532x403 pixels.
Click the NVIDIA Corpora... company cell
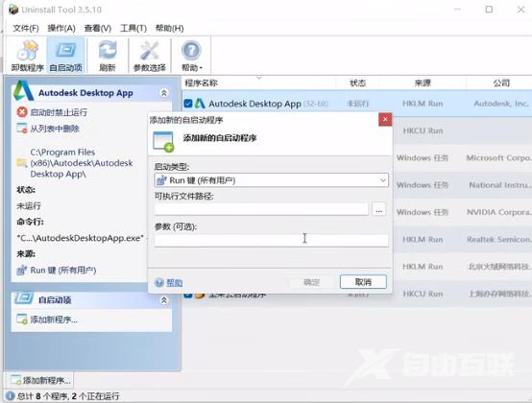point(498,212)
